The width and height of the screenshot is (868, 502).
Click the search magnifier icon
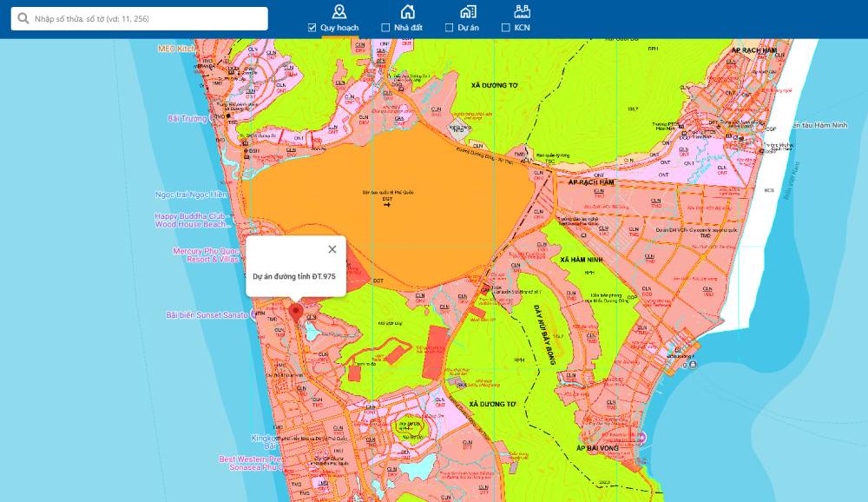pos(23,18)
